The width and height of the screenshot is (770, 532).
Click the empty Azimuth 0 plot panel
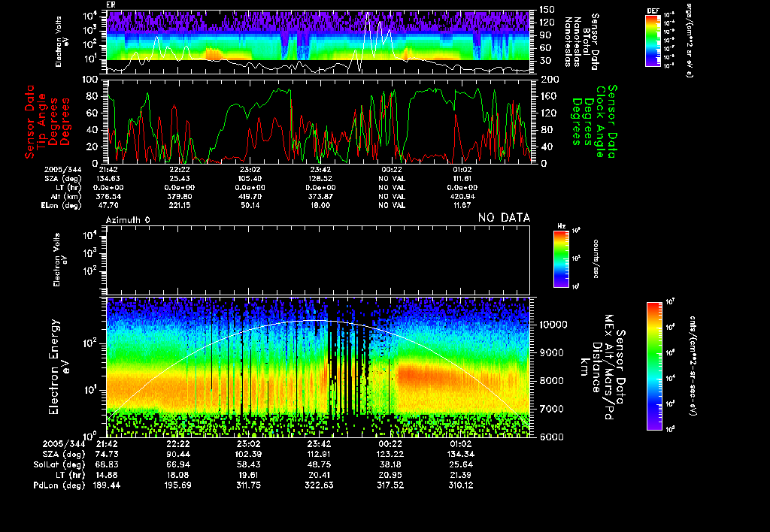pyautogui.click(x=318, y=260)
